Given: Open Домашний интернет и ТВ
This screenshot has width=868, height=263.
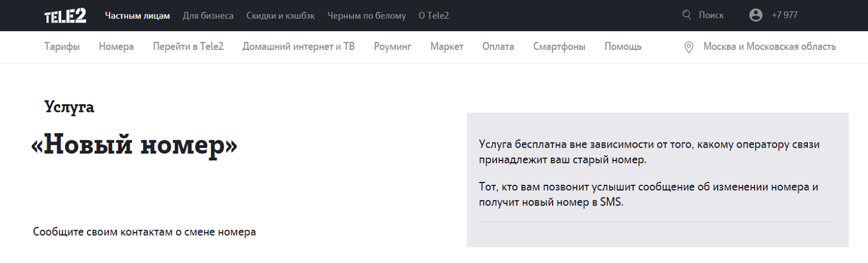Looking at the screenshot, I should 299,47.
